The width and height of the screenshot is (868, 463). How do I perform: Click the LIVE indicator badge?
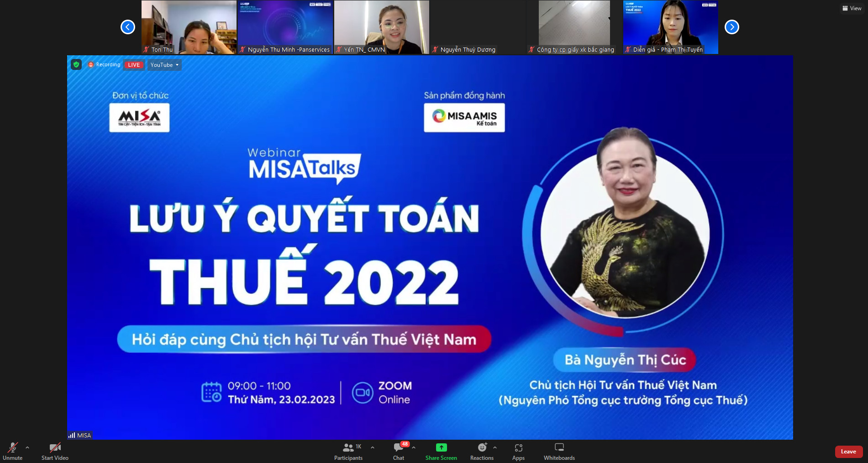click(x=134, y=65)
